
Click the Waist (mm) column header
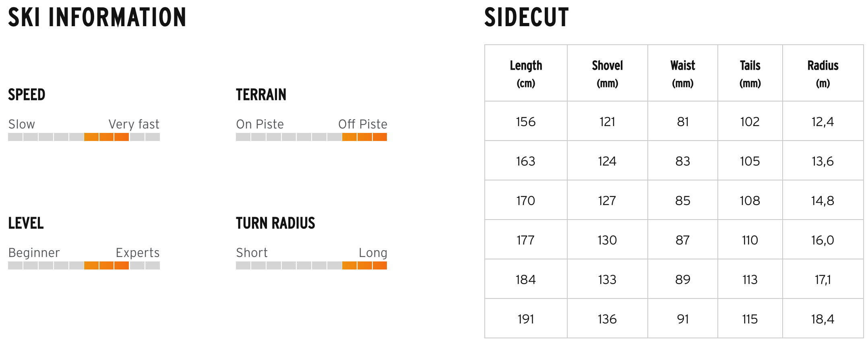click(682, 73)
